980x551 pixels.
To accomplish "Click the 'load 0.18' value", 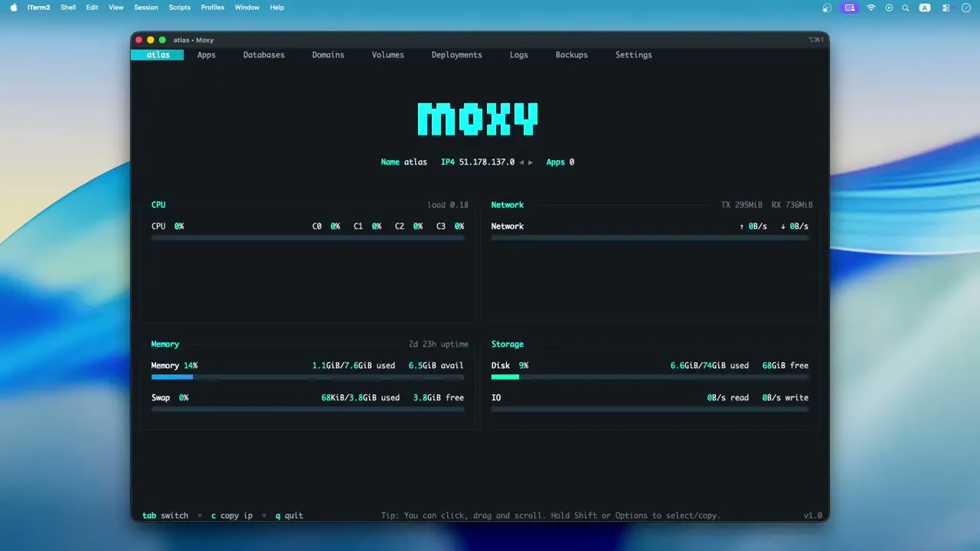I will [448, 205].
